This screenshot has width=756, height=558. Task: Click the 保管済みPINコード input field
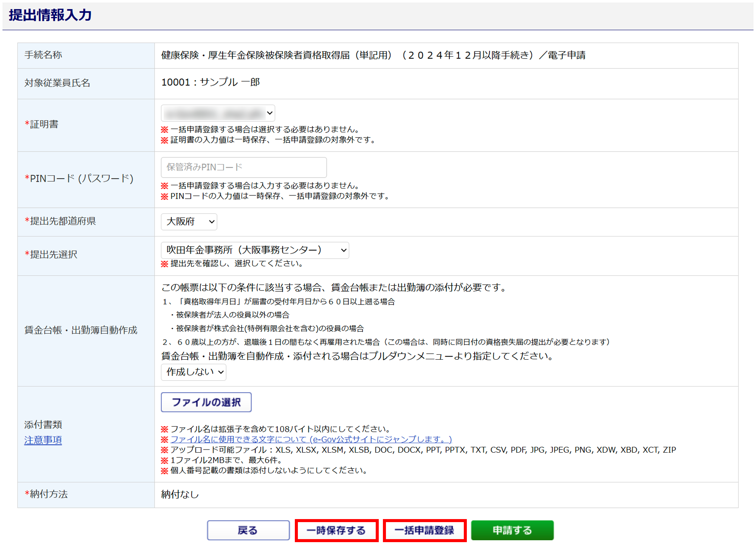tap(243, 167)
